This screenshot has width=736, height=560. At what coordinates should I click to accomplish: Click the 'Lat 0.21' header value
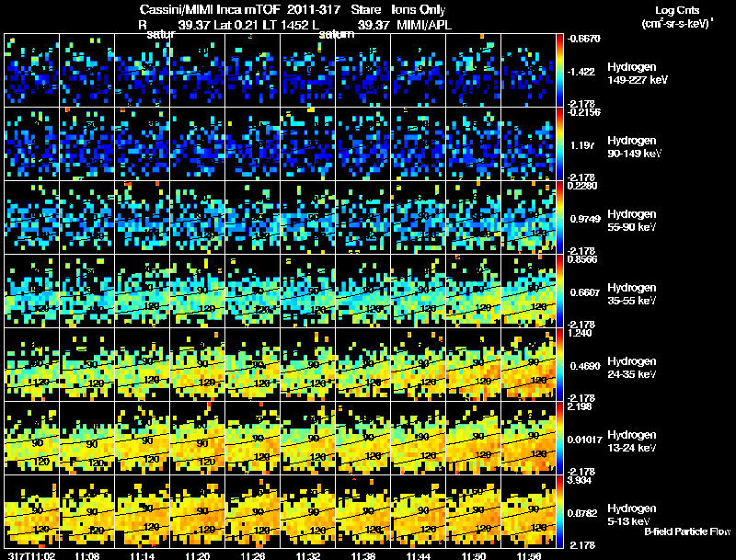tap(236, 25)
